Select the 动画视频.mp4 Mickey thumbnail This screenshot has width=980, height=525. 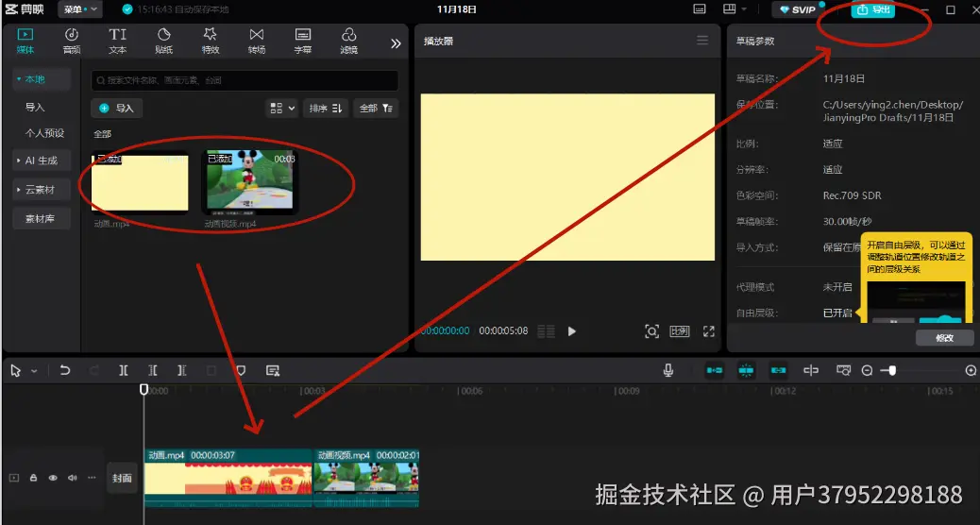point(250,181)
